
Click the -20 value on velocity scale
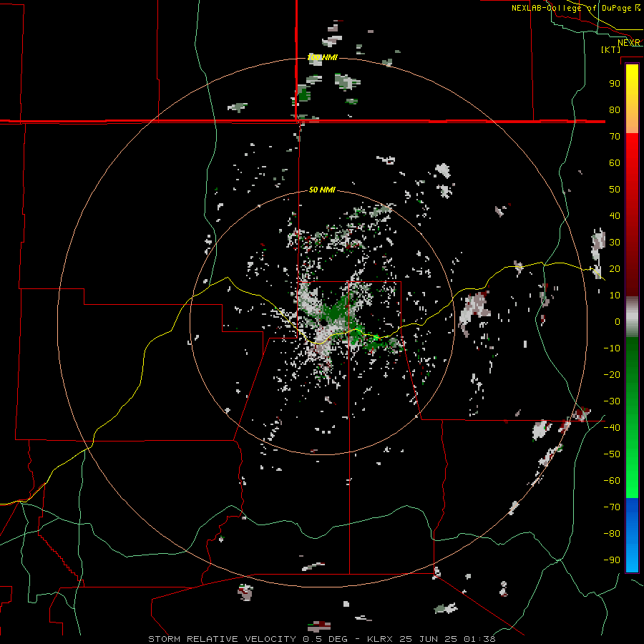click(x=612, y=375)
